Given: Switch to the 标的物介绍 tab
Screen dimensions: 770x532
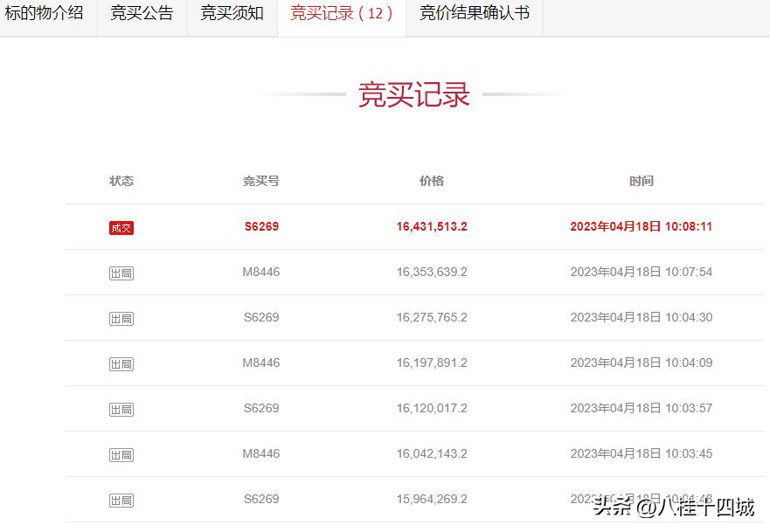Looking at the screenshot, I should tap(46, 12).
